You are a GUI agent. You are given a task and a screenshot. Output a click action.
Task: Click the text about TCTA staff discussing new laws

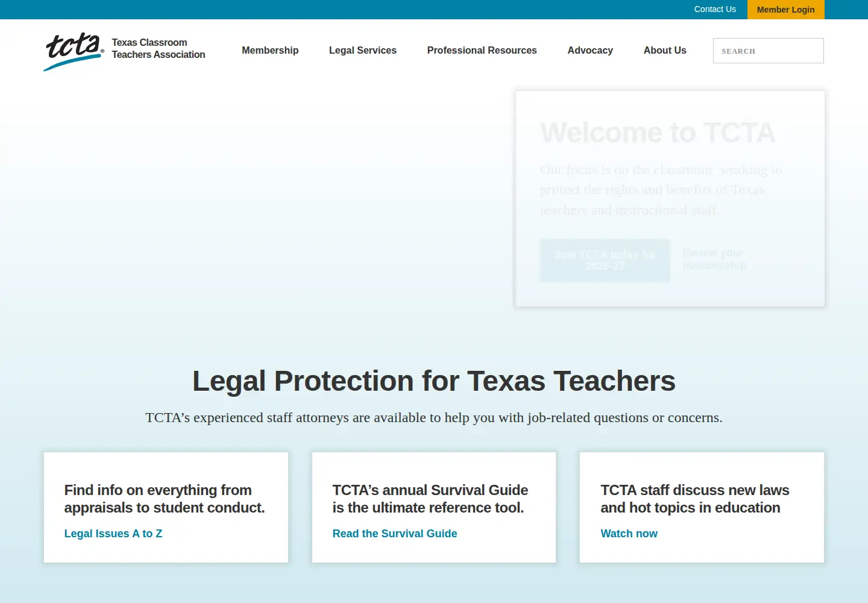(x=695, y=499)
